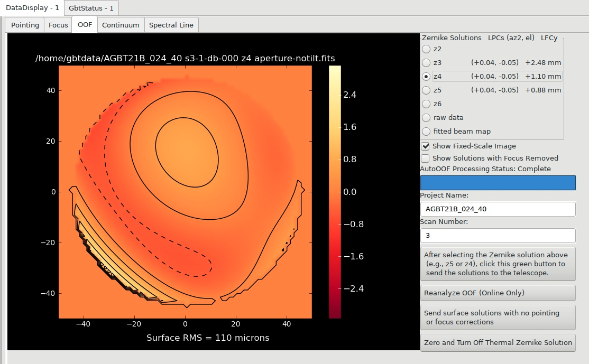
Task: Select the z6 Zernike solution radio button
Action: [426, 104]
